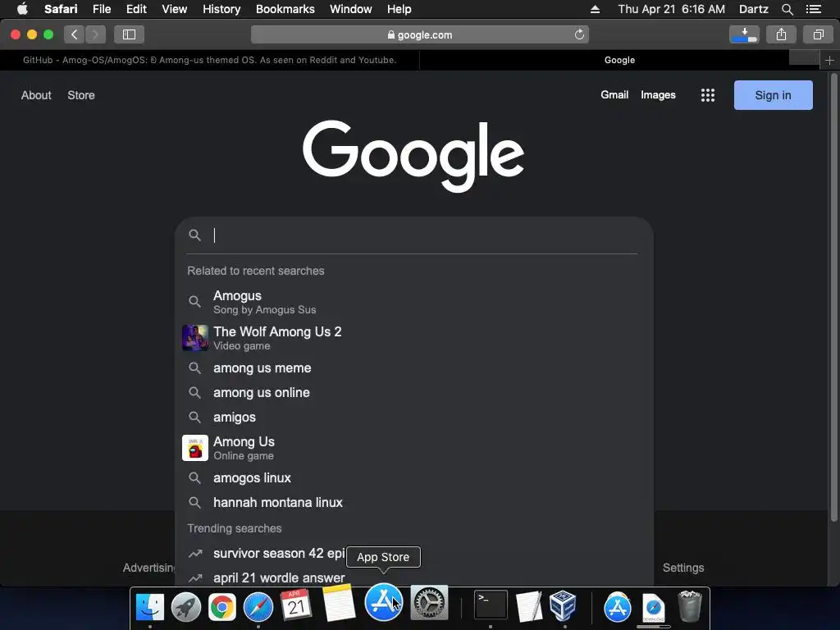Image resolution: width=840 pixels, height=630 pixels.
Task: Open the Trash in the Dock
Action: [689, 606]
